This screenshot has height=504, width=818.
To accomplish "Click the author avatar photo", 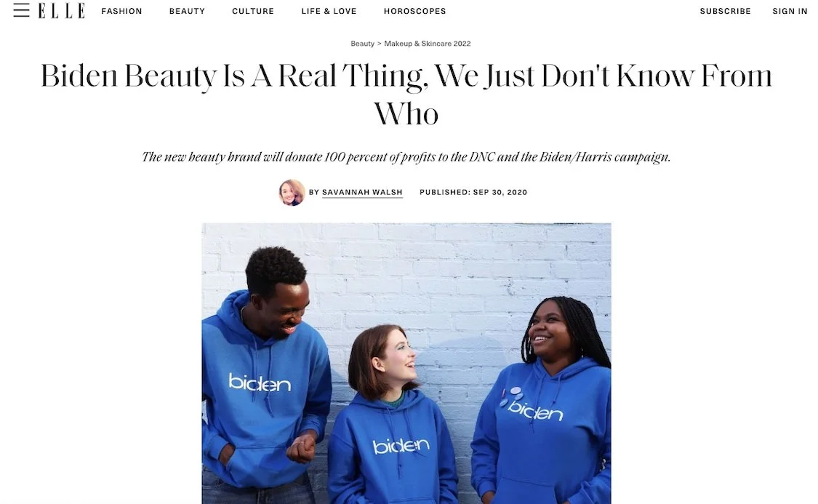I will (292, 193).
